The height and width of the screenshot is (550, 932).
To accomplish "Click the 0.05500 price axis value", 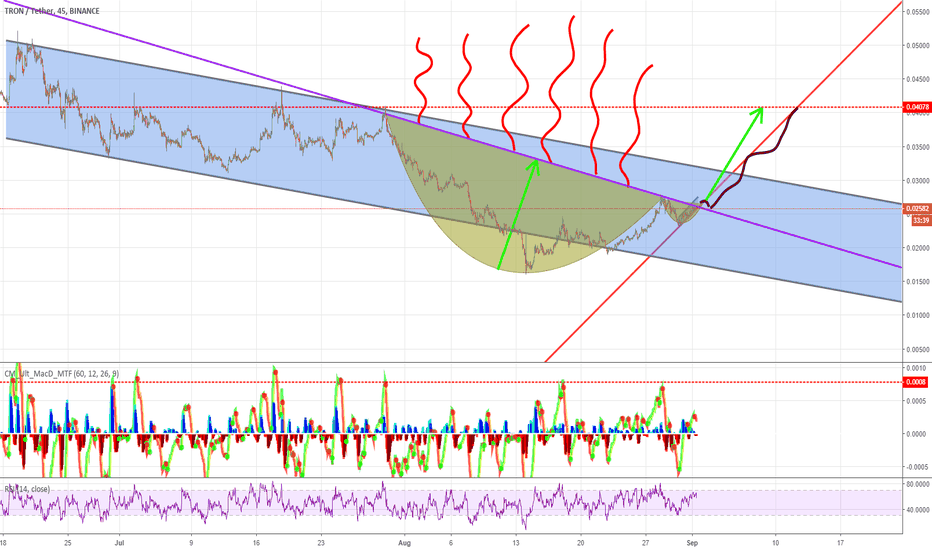I will [918, 11].
